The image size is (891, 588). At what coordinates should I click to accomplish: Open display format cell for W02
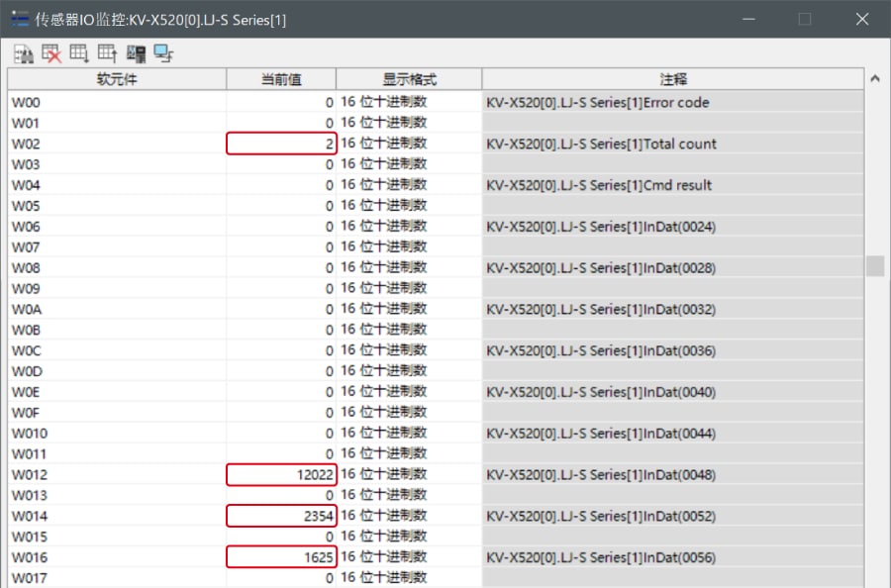[x=409, y=144]
